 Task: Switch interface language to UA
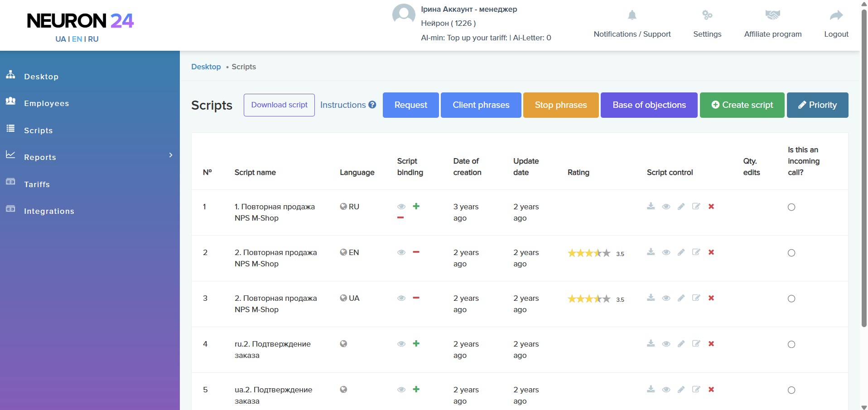click(61, 39)
